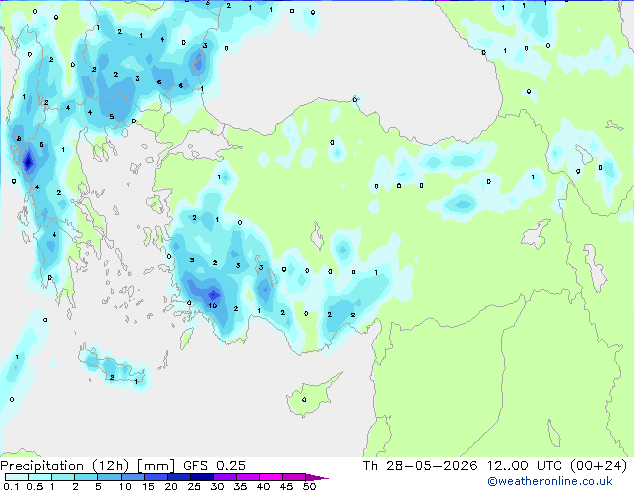Viewport: 634px width, 490px height.
Task: Click the 20–25 mm dark blue swatch
Action: point(179,477)
